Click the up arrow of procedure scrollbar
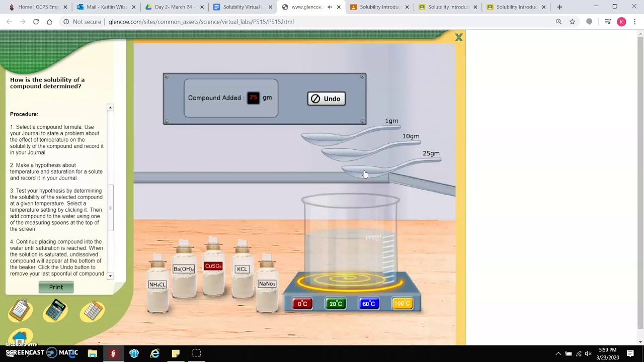 pos(110,108)
